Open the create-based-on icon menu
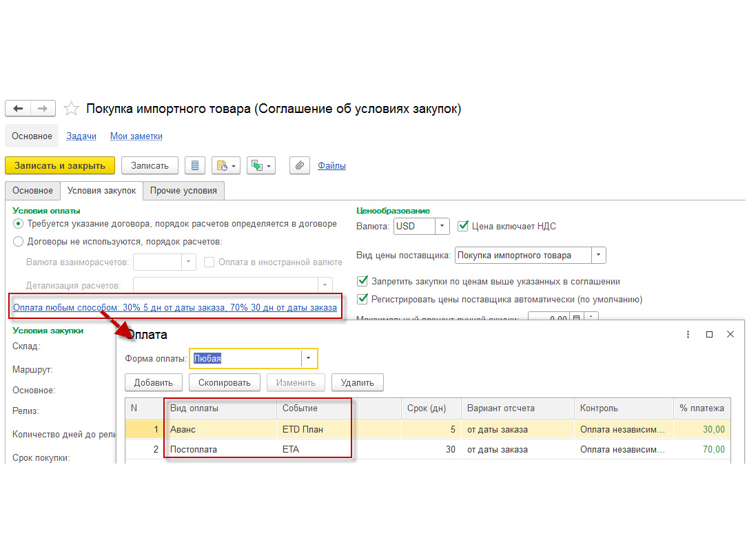Image resolution: width=747 pixels, height=560 pixels. (x=226, y=165)
